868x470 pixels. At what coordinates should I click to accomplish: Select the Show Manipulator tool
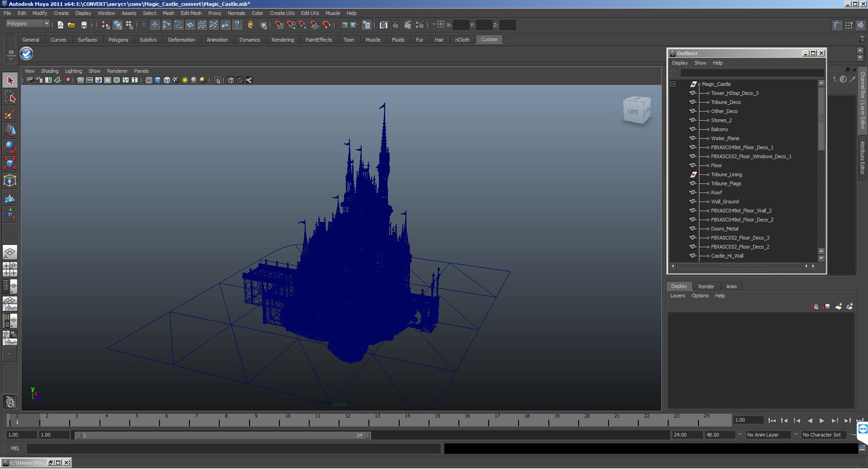click(x=10, y=214)
